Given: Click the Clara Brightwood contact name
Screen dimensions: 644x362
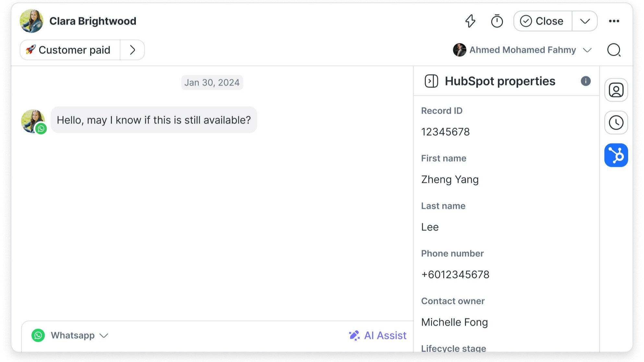Looking at the screenshot, I should tap(93, 21).
